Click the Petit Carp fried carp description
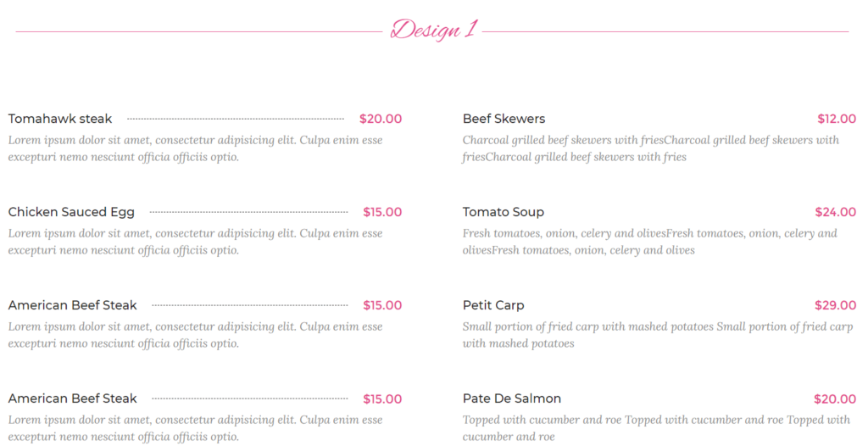Image resolution: width=868 pixels, height=446 pixels. click(658, 335)
